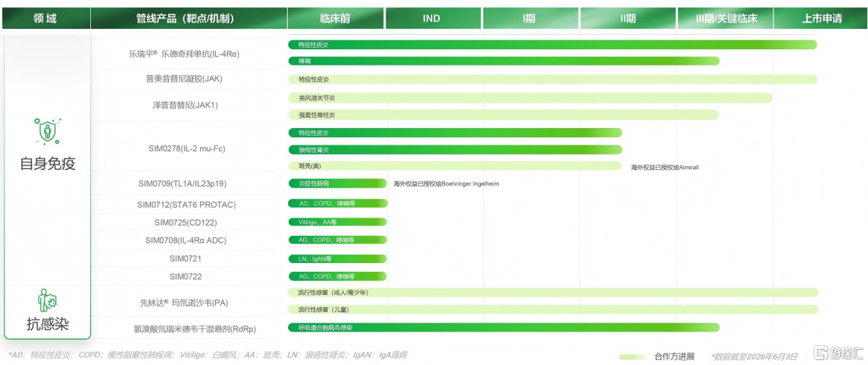Click the AD、COPD、哮喘等 bar for SIM0712
The image size is (868, 365).
tap(338, 204)
